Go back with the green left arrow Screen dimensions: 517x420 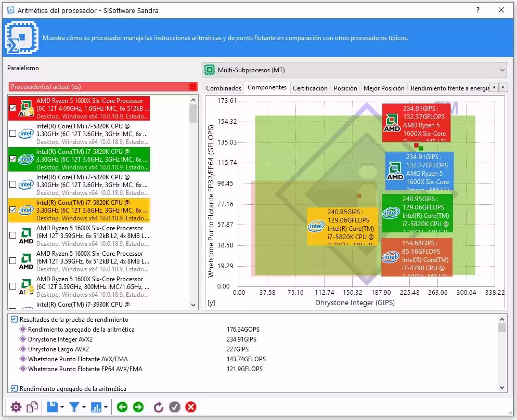122,407
